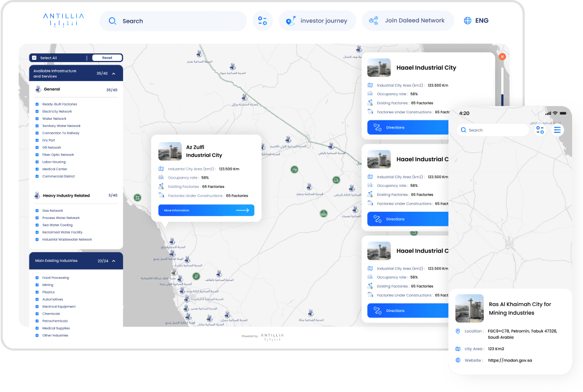
Task: Toggle the Food Processing checkbox
Action: [x=37, y=278]
